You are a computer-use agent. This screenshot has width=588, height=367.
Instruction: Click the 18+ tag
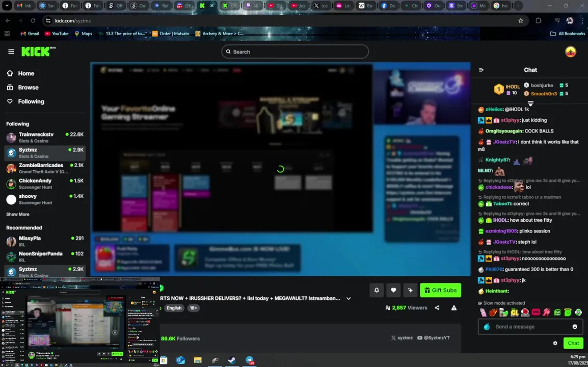[194, 308]
